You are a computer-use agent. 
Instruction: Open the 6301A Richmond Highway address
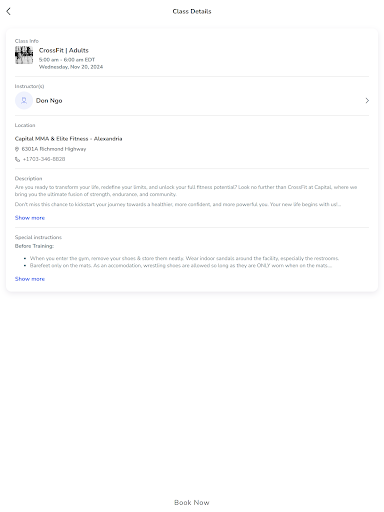[54, 149]
